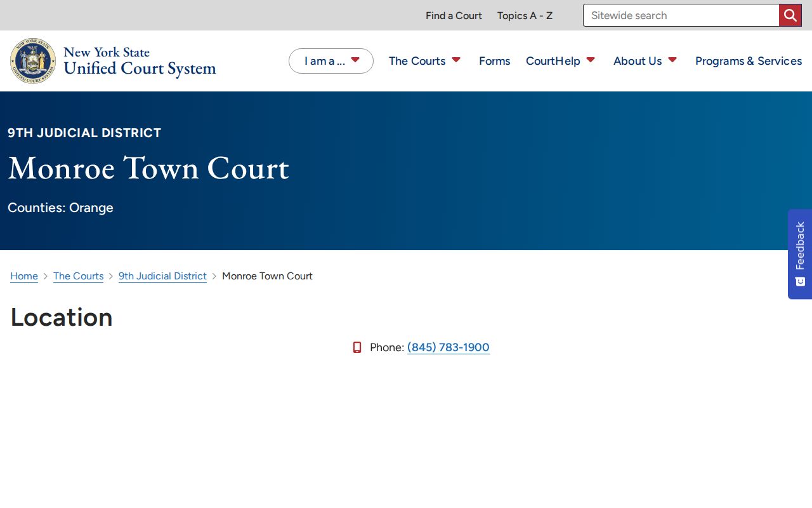Click the Topics A - Z link

click(x=525, y=15)
